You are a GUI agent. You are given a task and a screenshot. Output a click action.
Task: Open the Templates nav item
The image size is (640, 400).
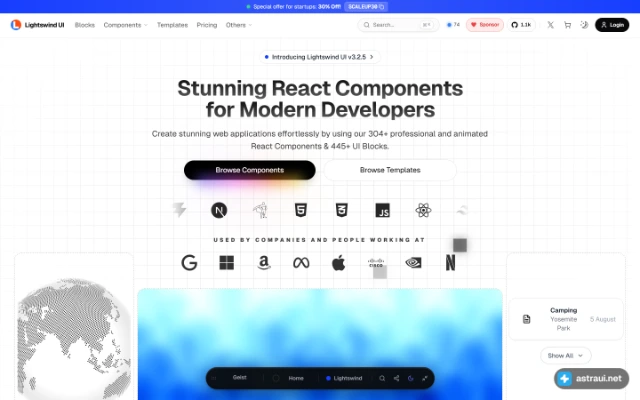(x=172, y=25)
